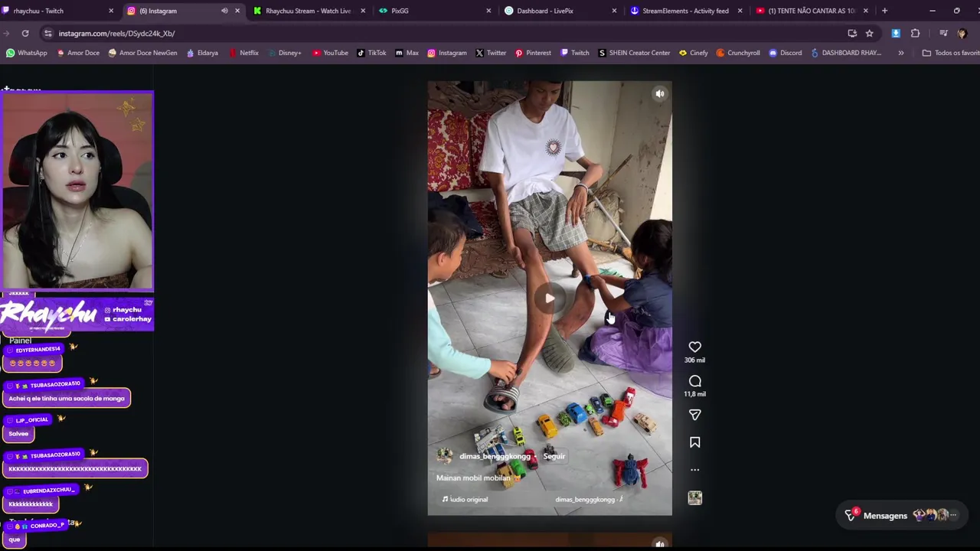Switch to the Dashboard - LivePix tab
This screenshot has width=980, height=551.
click(560, 11)
